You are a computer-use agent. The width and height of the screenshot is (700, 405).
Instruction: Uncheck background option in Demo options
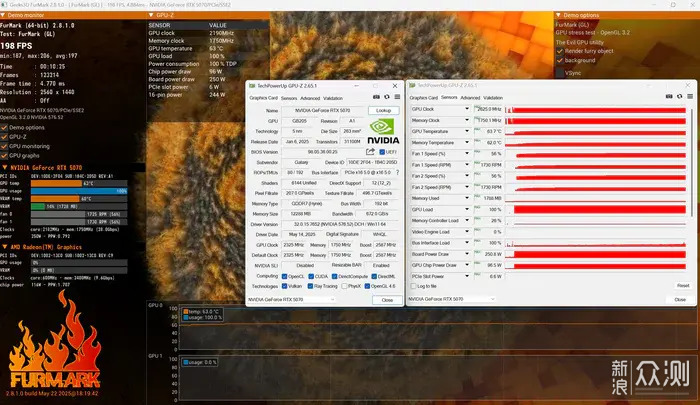pyautogui.click(x=560, y=60)
